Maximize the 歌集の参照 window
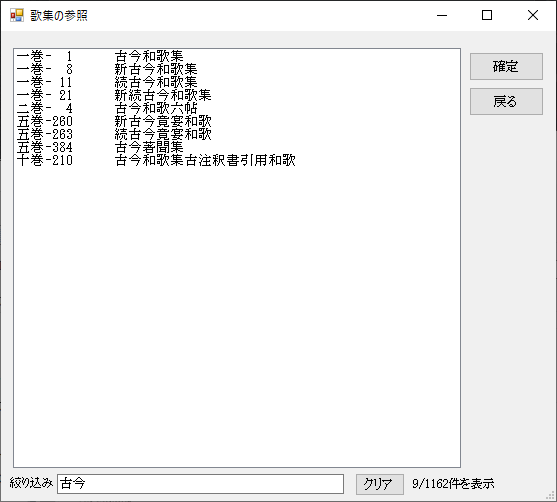Image resolution: width=557 pixels, height=502 pixels. coord(487,15)
